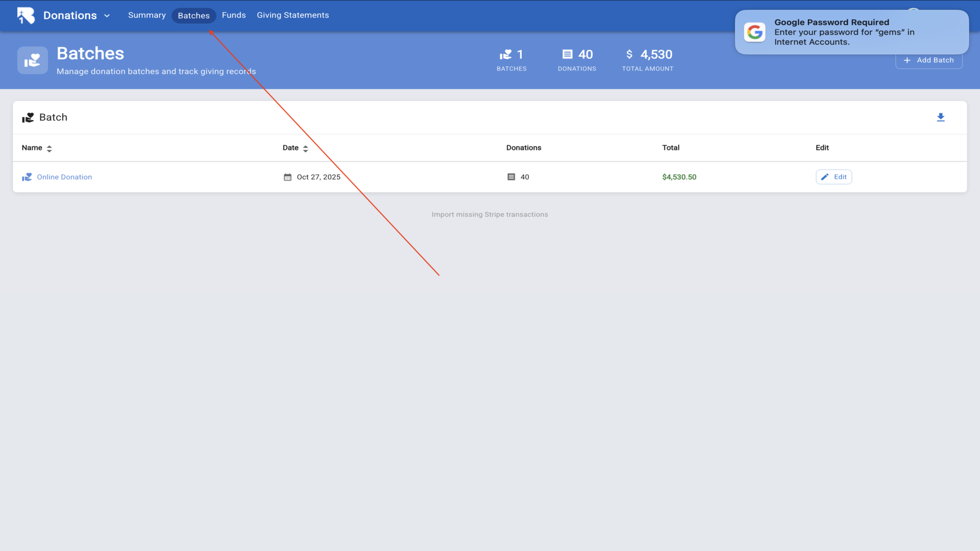
Task: Click the Google logo in the notification
Action: click(754, 32)
